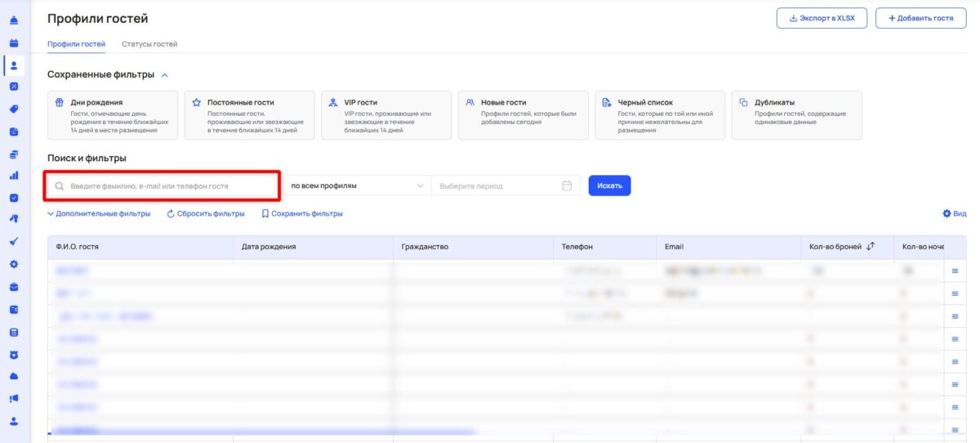Image resolution: width=980 pixels, height=443 pixels.
Task: Expand Дополнительные фильтры
Action: point(99,214)
